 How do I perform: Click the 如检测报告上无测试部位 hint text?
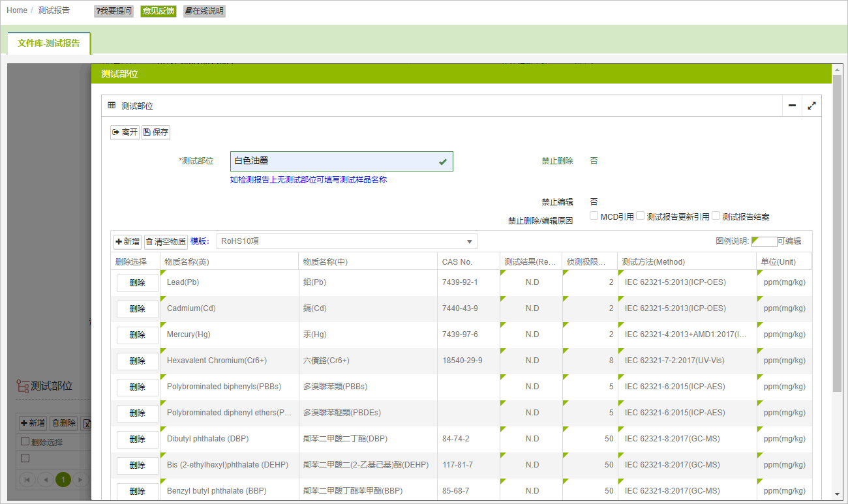coord(309,180)
